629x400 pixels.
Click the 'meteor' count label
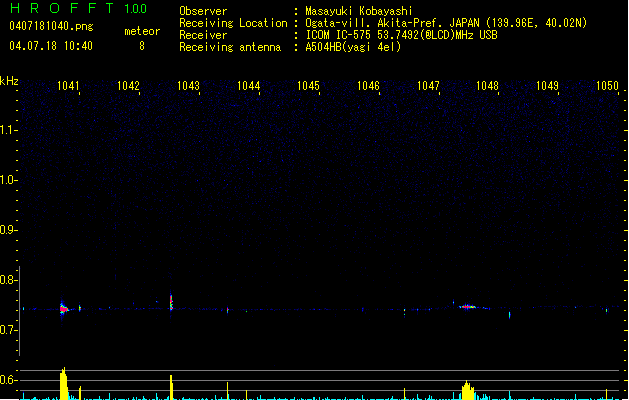coord(142,31)
